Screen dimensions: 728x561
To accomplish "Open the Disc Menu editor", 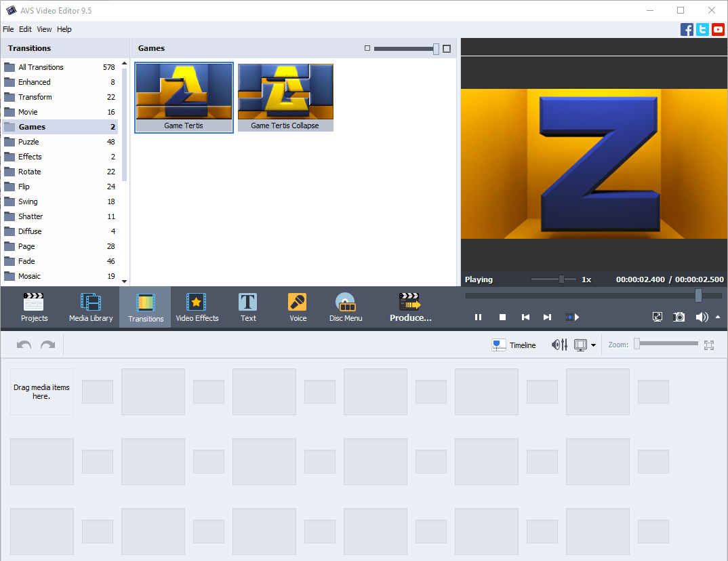I will [345, 307].
